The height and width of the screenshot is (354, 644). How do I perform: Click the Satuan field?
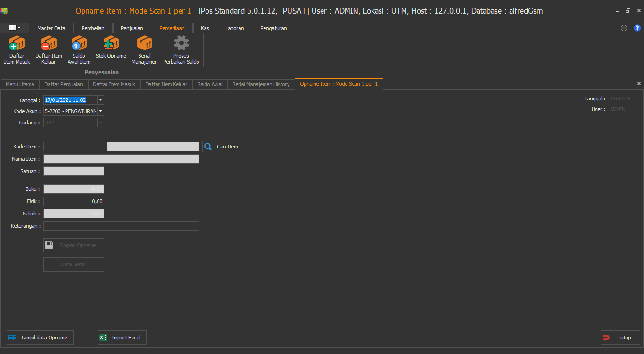[x=74, y=171]
